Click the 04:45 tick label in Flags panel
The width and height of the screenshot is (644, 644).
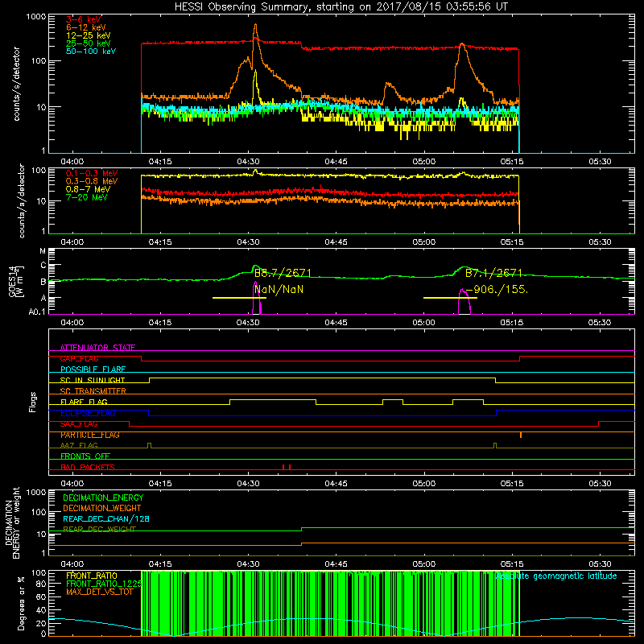click(x=336, y=484)
